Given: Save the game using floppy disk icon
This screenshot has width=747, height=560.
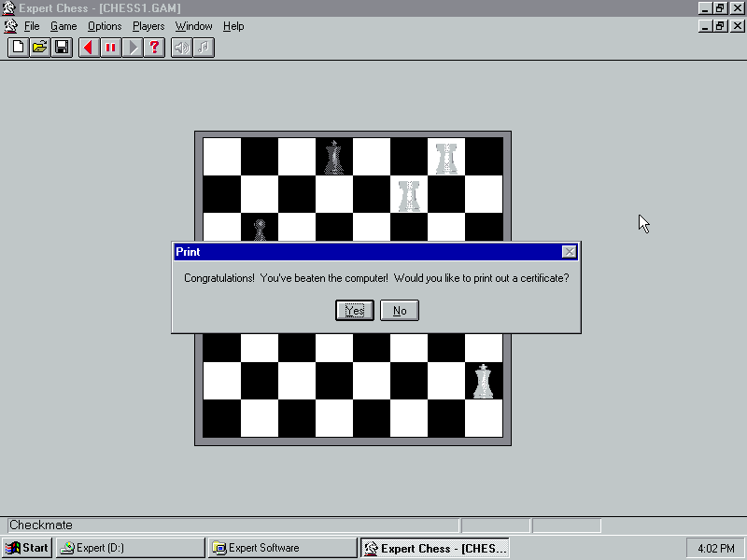Looking at the screenshot, I should pos(62,48).
